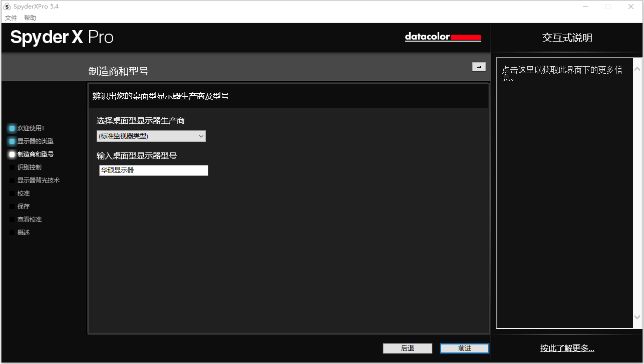Viewport: 644px width, 364px height.
Task: Select the 显示器背光技术 step square
Action: coord(12,180)
